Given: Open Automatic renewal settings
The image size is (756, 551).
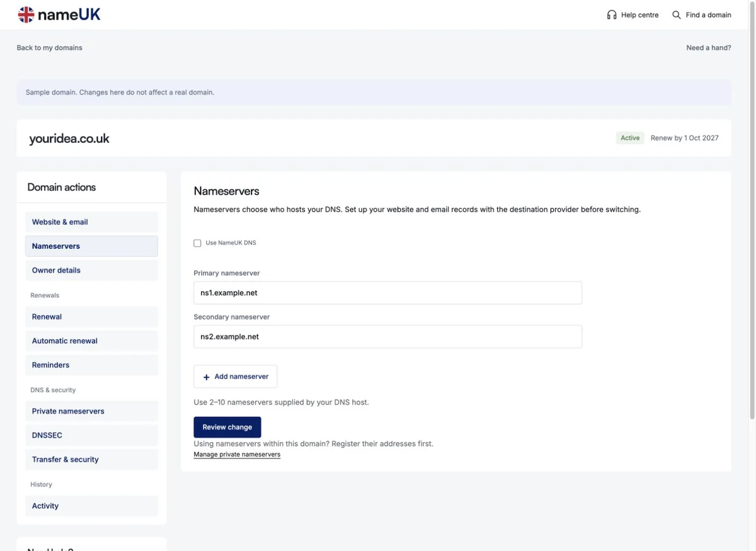Looking at the screenshot, I should (x=91, y=341).
